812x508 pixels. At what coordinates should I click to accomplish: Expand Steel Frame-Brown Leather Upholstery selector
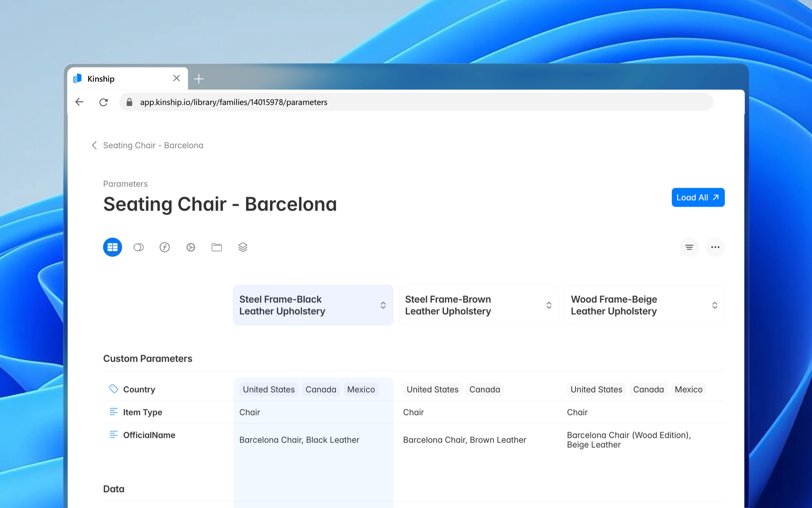point(548,305)
